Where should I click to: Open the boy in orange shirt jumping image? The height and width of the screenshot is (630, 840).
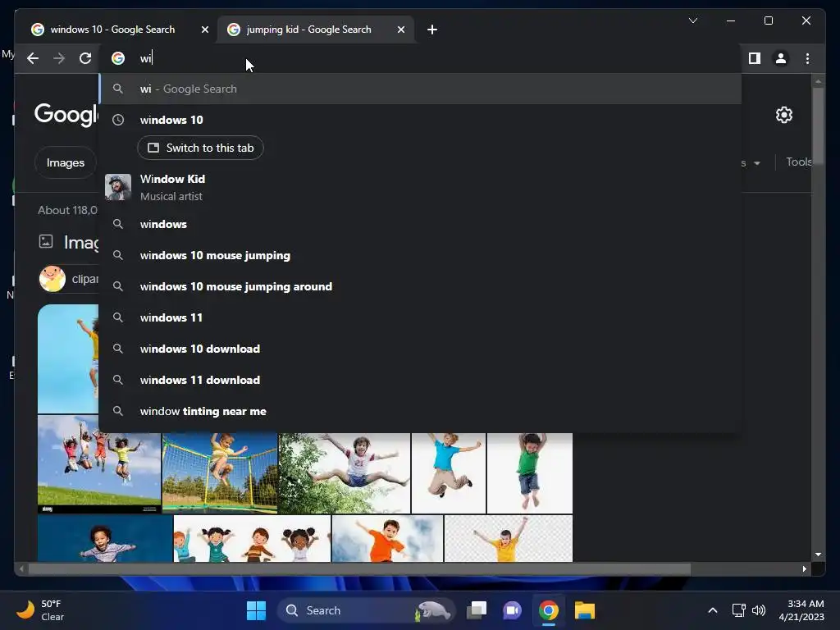[387, 538]
